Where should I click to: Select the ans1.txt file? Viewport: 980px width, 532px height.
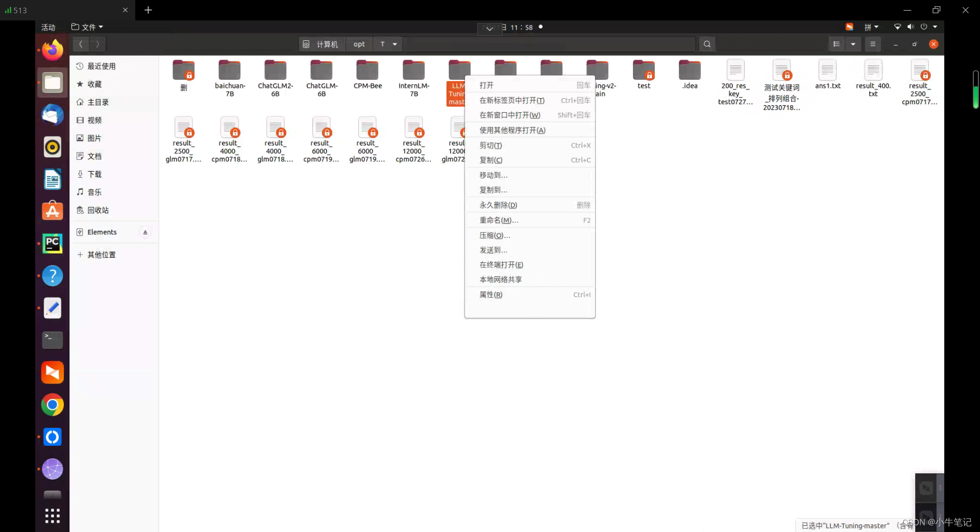point(827,75)
